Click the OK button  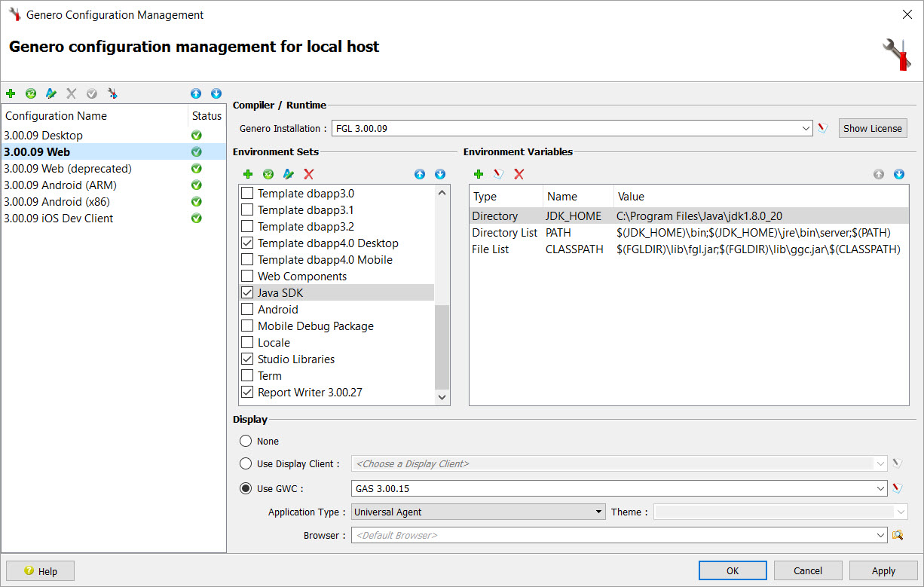click(733, 570)
